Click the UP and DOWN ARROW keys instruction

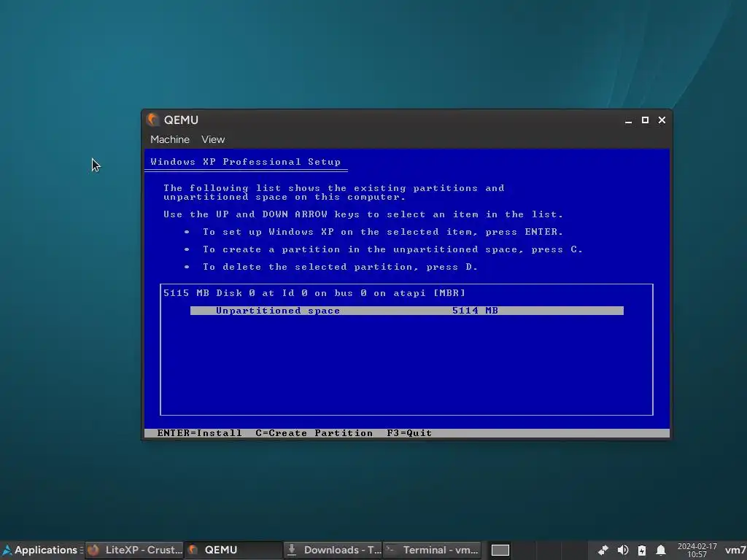click(363, 214)
